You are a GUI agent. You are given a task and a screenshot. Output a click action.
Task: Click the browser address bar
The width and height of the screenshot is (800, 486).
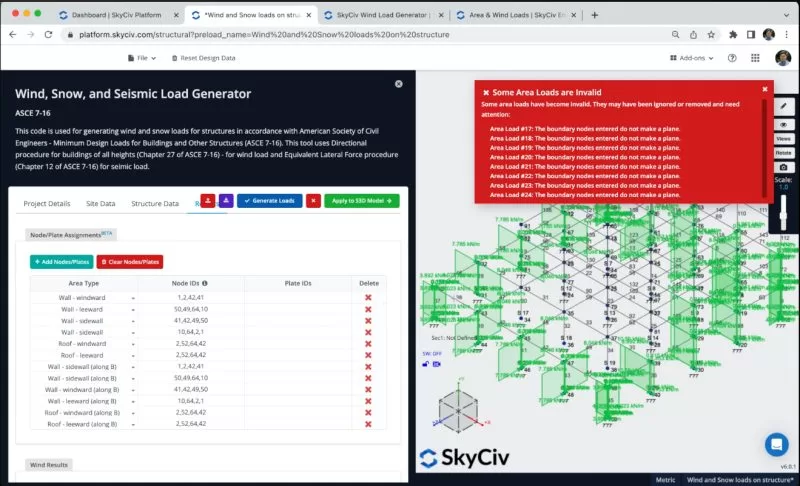367,35
